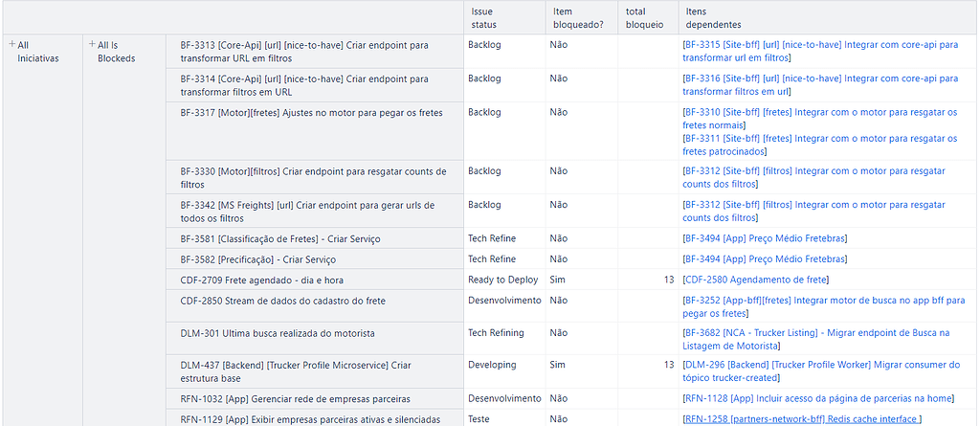
Task: Click Backlog status in BF-3313 row
Action: [484, 45]
